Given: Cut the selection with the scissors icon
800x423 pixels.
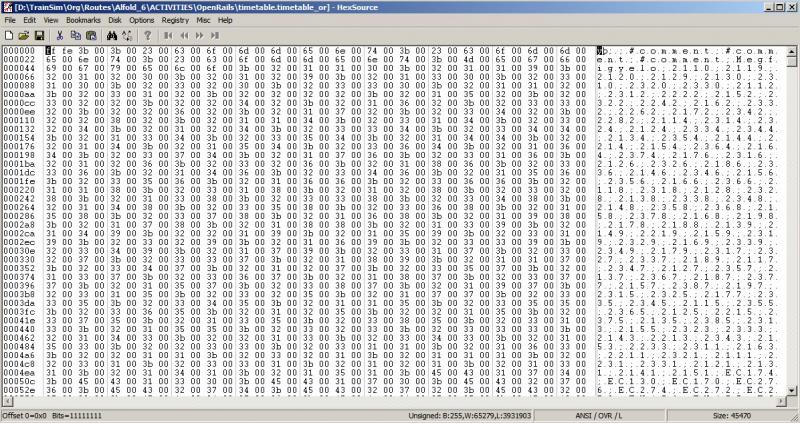Looking at the screenshot, I should pyautogui.click(x=60, y=35).
